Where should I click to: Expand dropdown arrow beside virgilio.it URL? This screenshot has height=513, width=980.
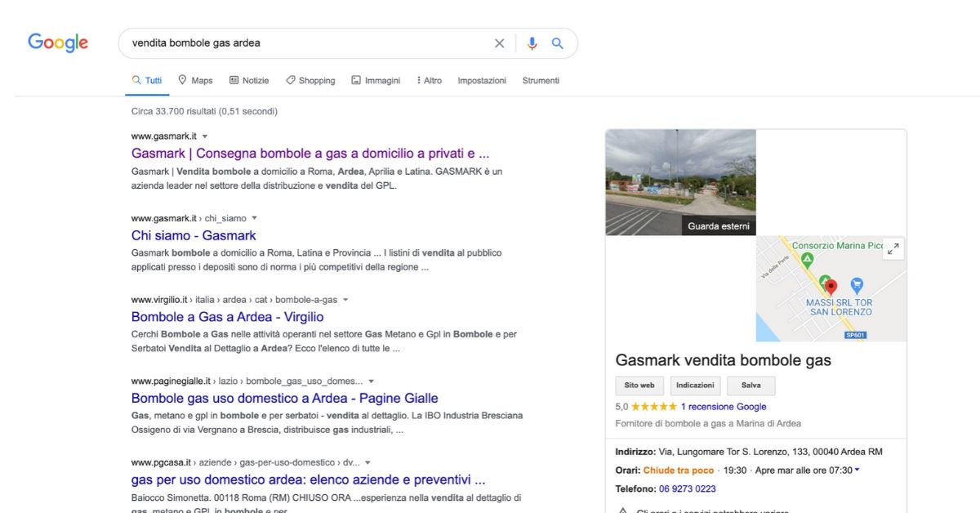345,300
